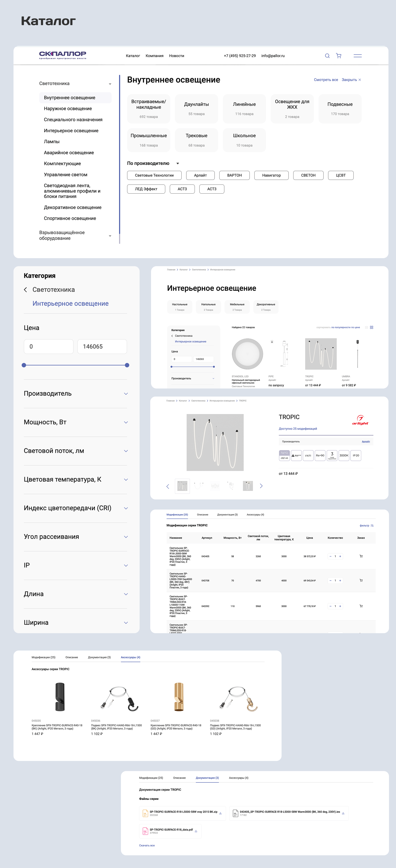
Task: Open Документация (3) tab above Модификации серии TROPIC
Action: tap(227, 514)
